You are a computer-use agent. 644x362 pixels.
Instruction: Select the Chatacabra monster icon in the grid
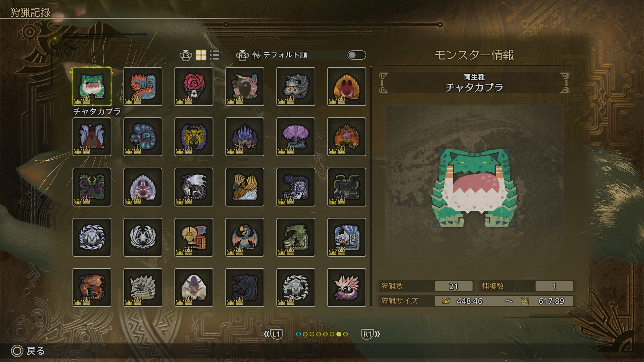click(x=92, y=86)
